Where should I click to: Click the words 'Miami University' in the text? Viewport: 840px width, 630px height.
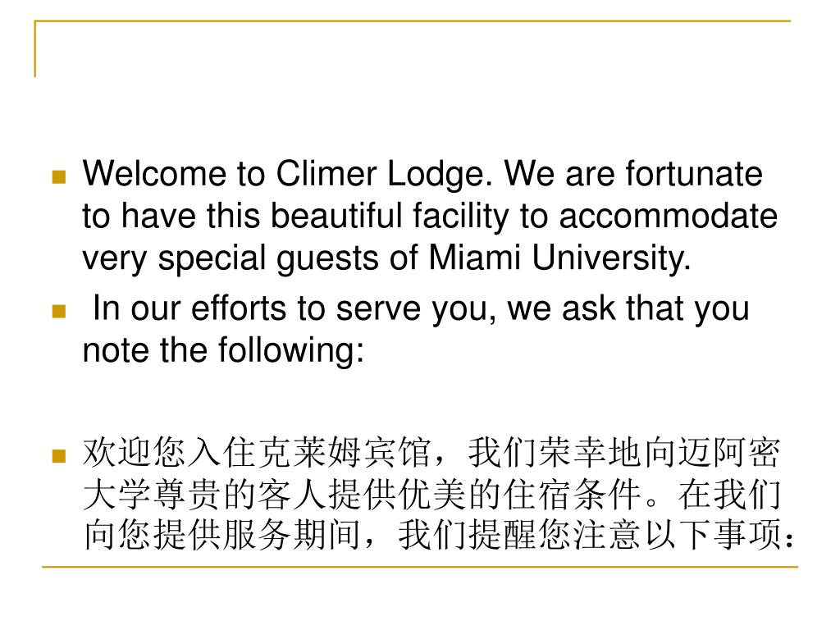click(x=559, y=258)
